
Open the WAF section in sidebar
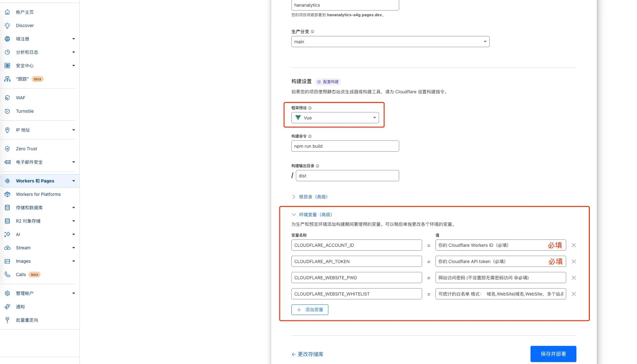(x=20, y=98)
